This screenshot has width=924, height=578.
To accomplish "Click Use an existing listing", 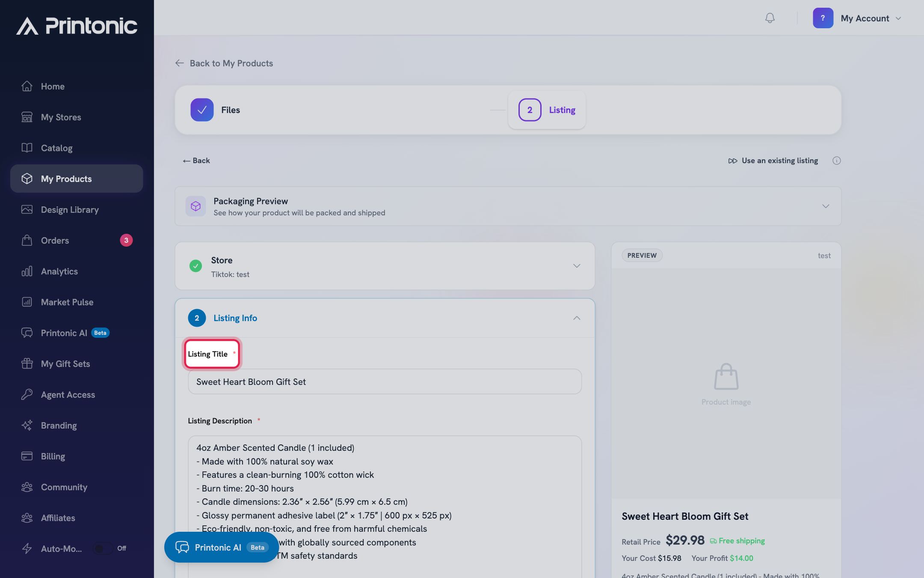I will 773,161.
